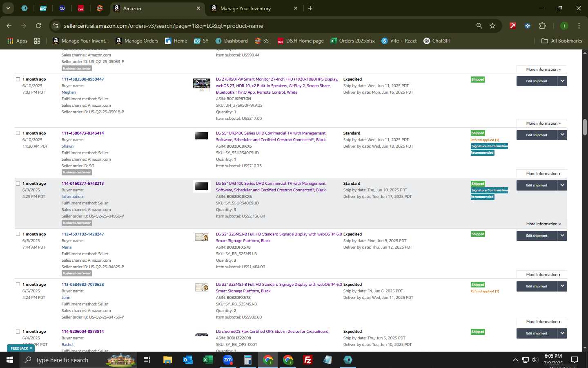This screenshot has width=588, height=368.
Task: Open order 111-4383590-8939447 details
Action: click(82, 79)
